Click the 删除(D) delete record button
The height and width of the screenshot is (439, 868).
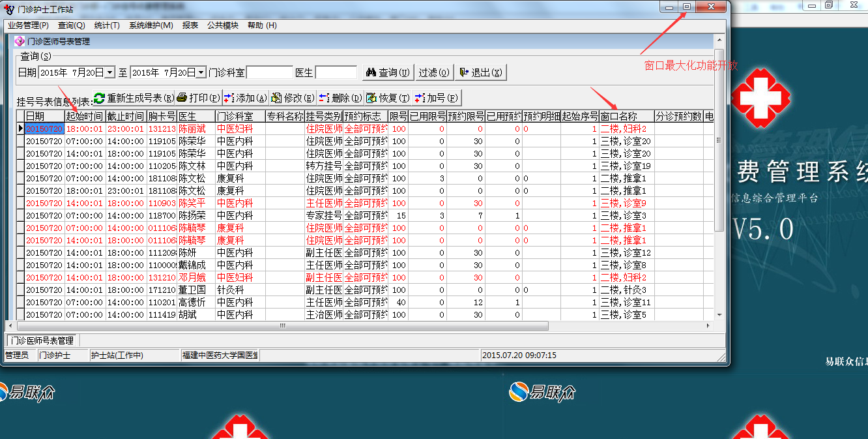coord(340,98)
